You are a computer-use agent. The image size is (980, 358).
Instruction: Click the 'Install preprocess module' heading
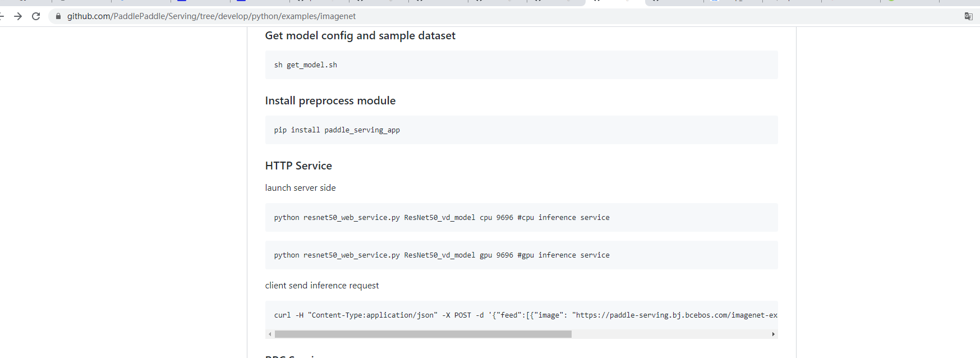point(330,101)
